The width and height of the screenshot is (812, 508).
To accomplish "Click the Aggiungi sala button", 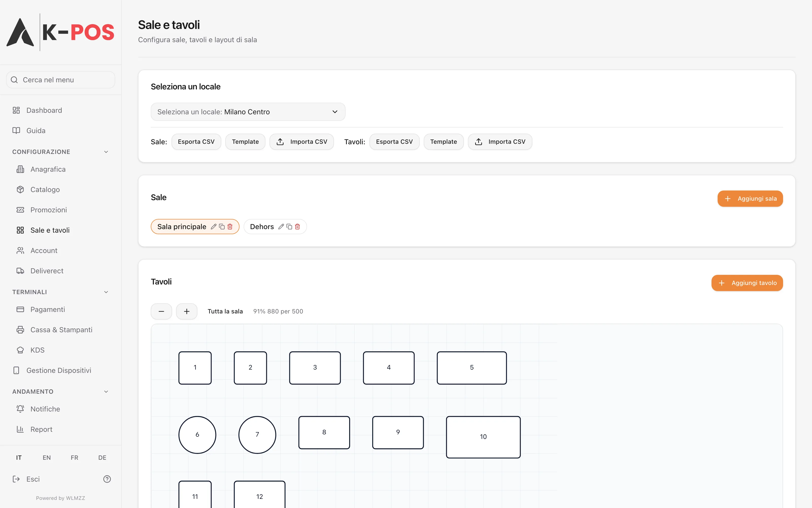I will (750, 199).
